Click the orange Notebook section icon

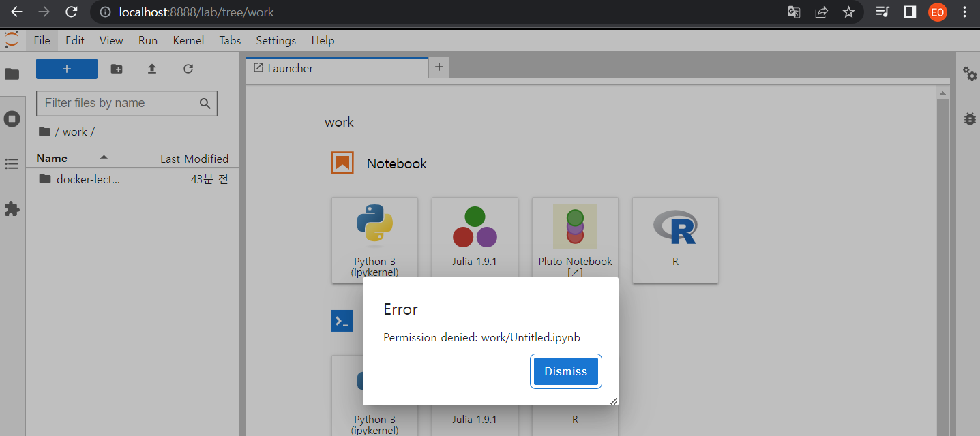(342, 163)
